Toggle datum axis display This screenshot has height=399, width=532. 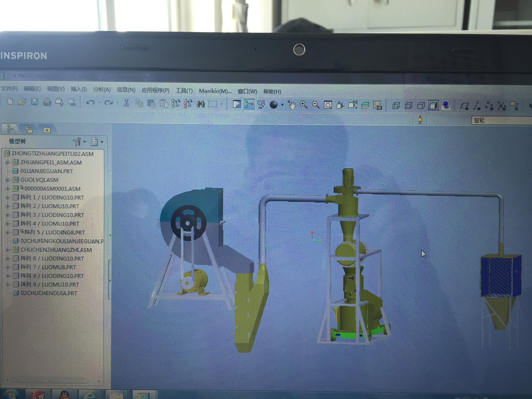click(x=477, y=106)
